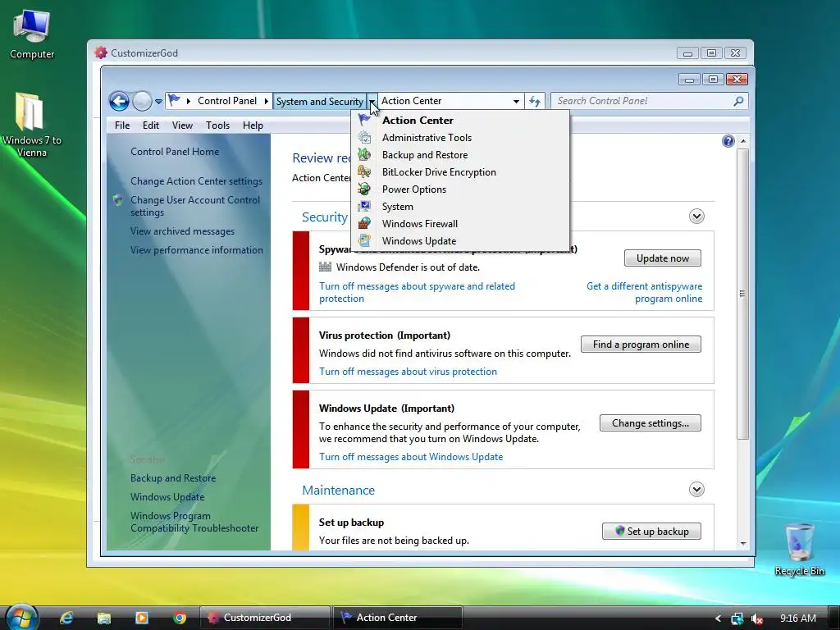
Task: Choose Action Center from the dropdown list
Action: click(460, 121)
